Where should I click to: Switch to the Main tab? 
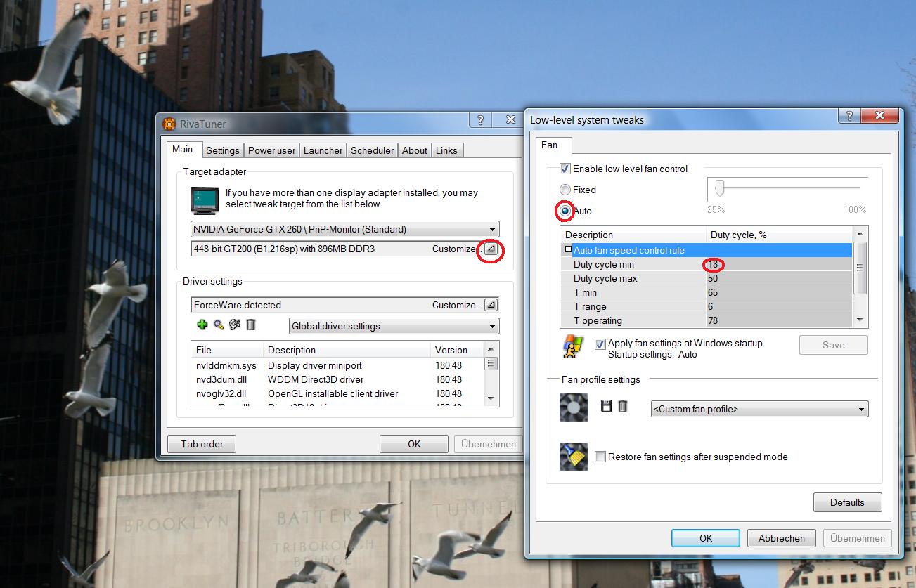[x=183, y=149]
